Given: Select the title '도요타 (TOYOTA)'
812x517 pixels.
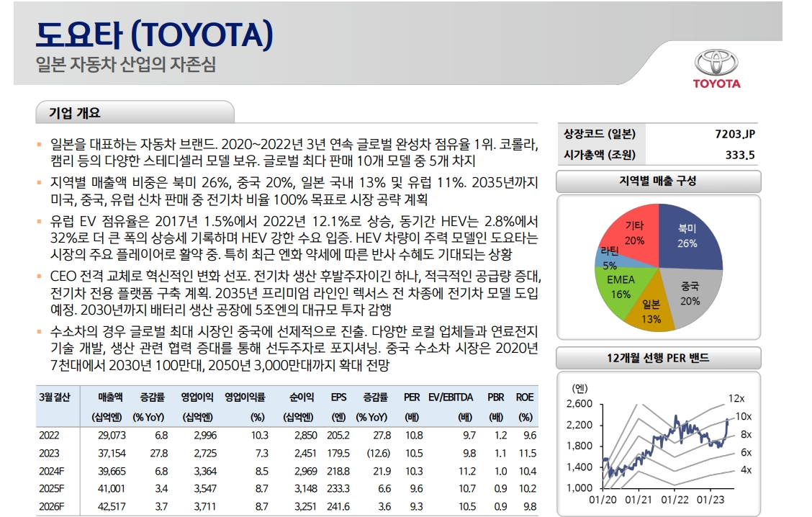Looking at the screenshot, I should [154, 34].
